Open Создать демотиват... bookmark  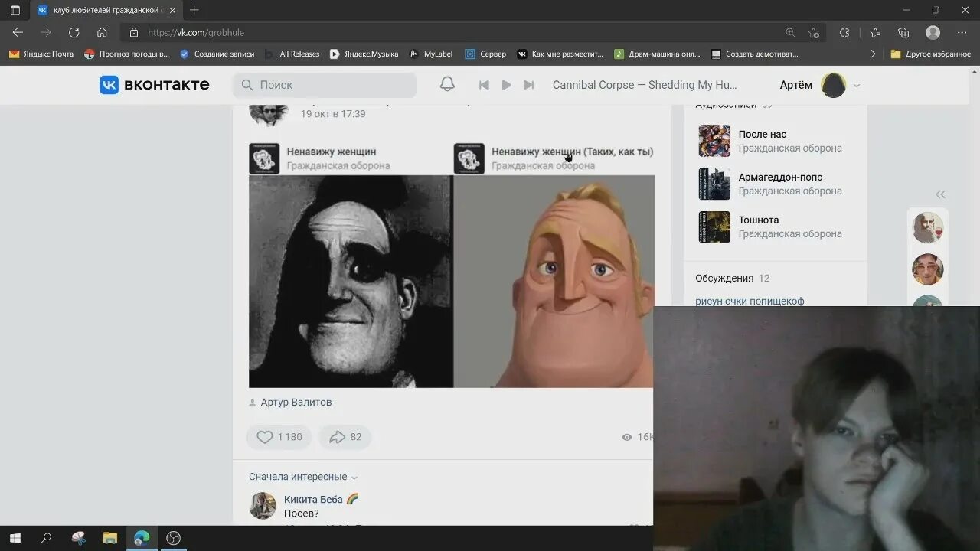coord(754,54)
